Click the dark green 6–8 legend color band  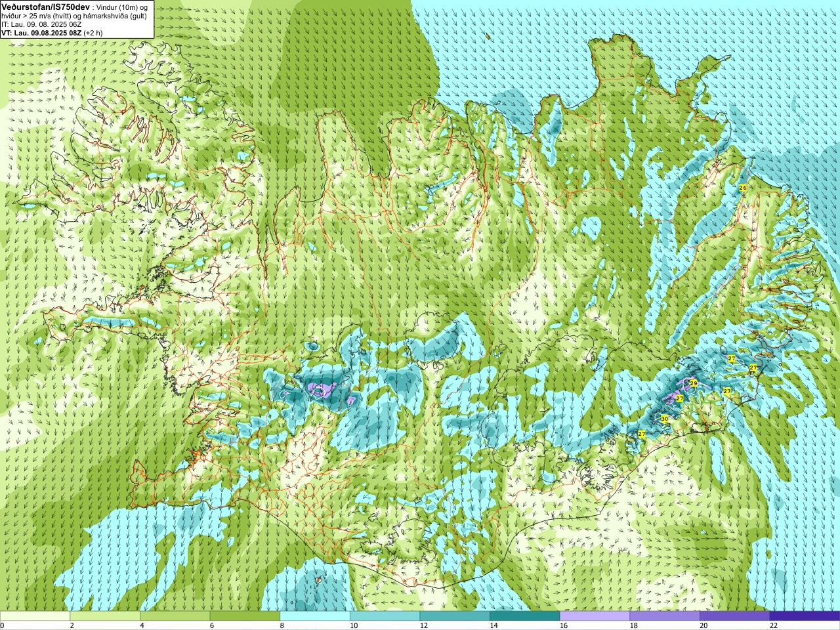pyautogui.click(x=245, y=616)
